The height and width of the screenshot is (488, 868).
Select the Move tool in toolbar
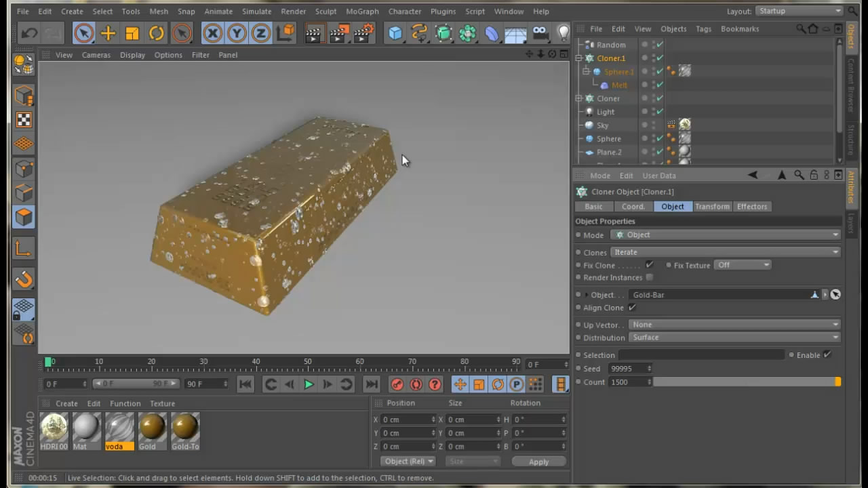pos(108,33)
